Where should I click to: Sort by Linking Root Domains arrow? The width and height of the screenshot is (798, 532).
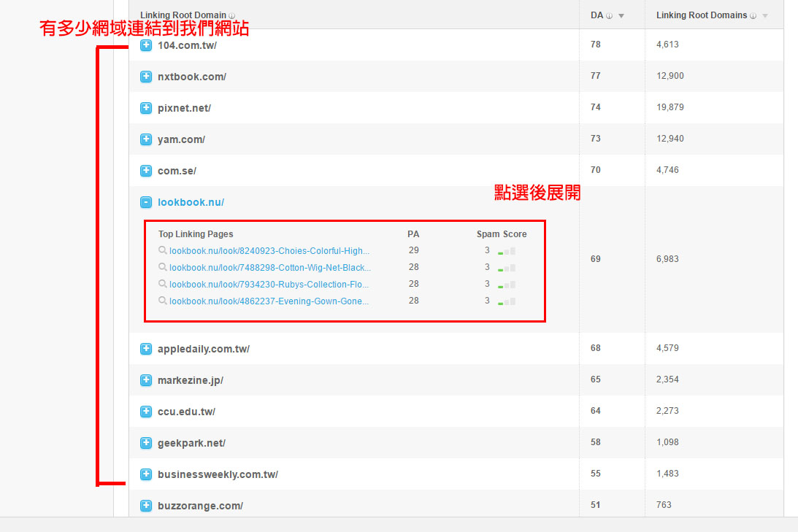(x=765, y=16)
